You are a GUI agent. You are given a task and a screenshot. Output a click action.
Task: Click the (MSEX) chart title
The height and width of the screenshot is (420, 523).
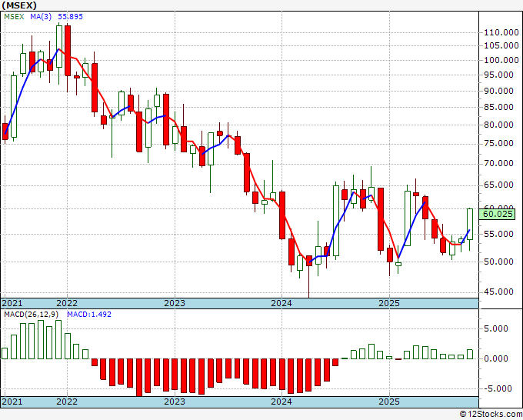(x=19, y=5)
